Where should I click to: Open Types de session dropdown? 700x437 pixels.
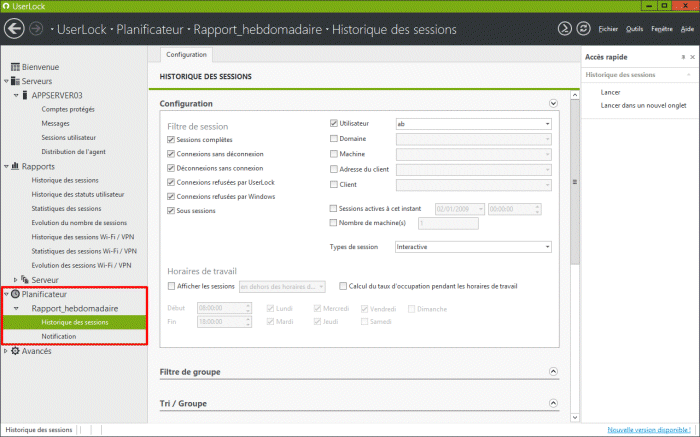(473, 247)
